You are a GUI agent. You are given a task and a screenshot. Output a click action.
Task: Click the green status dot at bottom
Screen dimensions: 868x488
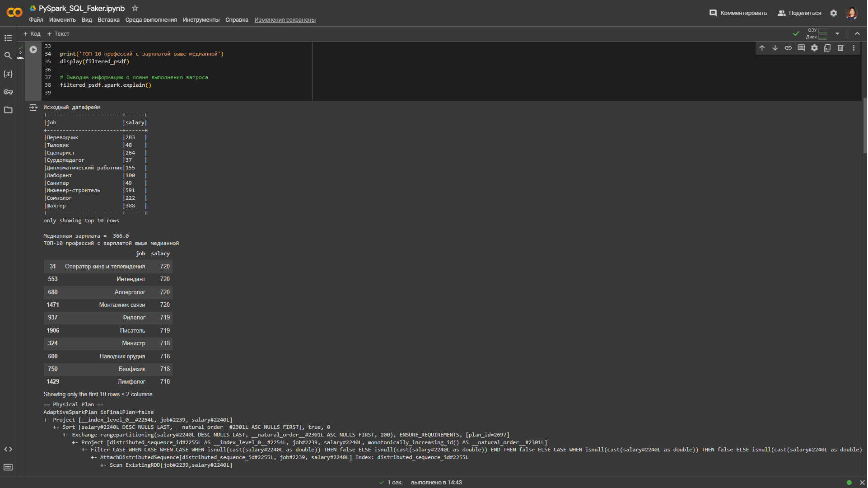849,483
